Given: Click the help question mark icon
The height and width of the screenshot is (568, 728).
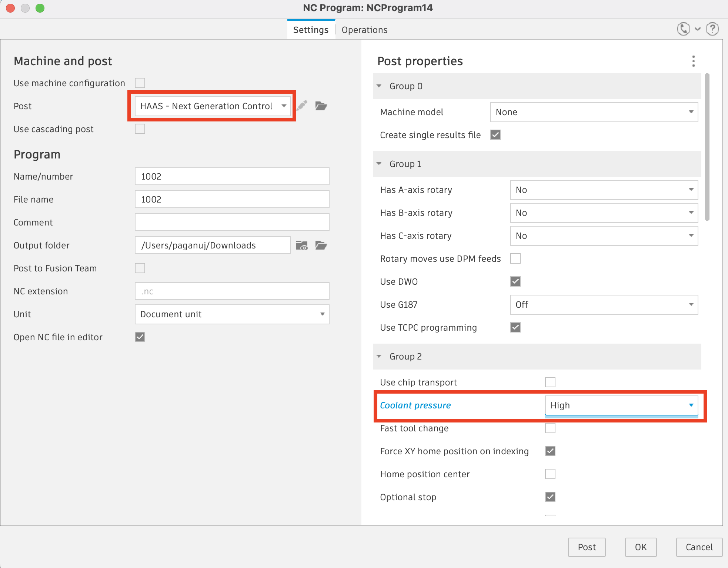Looking at the screenshot, I should click(712, 29).
